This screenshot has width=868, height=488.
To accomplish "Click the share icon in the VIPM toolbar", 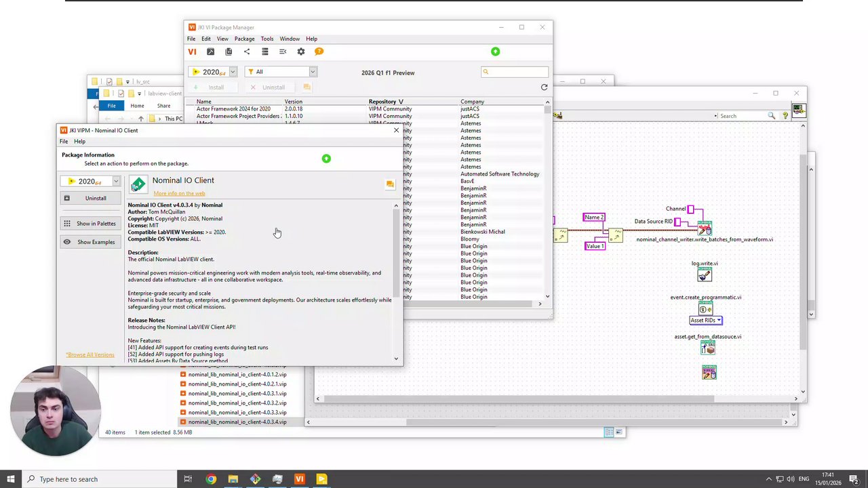I will (247, 52).
